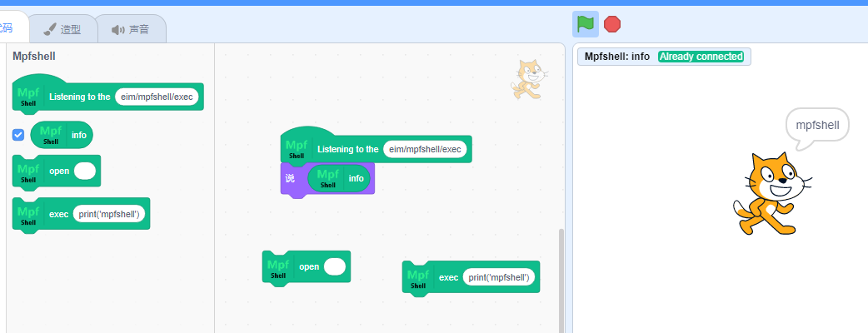Click the workspace vertical scrollbar
The height and width of the screenshot is (333, 868).
tap(561, 281)
